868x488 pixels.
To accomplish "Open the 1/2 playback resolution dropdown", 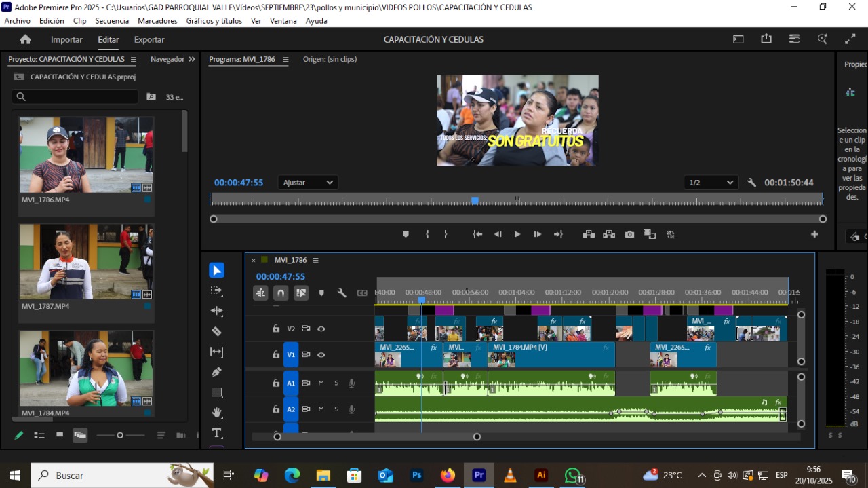I will (711, 183).
